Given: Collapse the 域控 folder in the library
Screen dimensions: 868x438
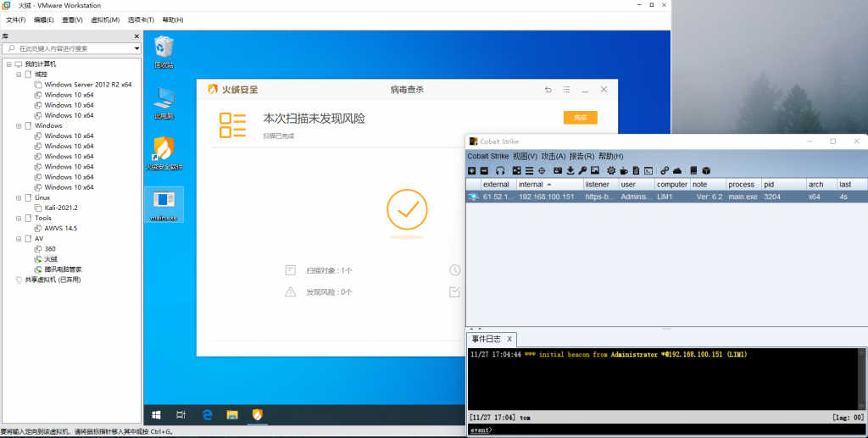Looking at the screenshot, I should click(x=19, y=74).
